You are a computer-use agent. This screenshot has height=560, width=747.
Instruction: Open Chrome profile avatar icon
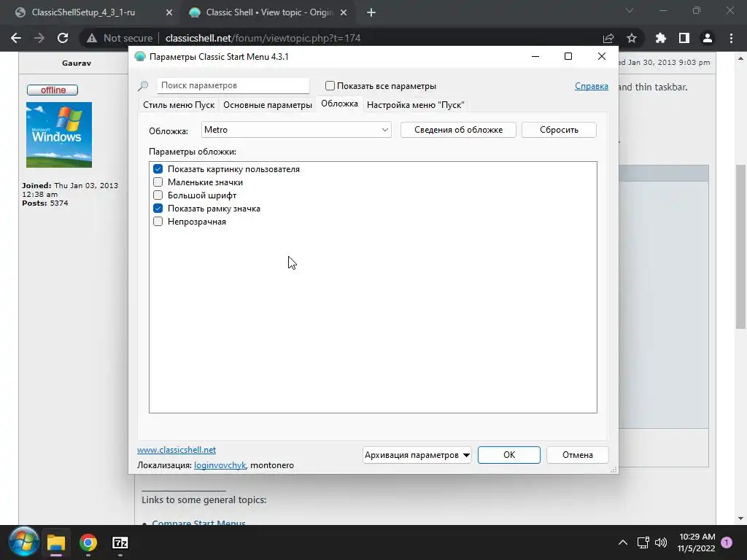pos(708,38)
